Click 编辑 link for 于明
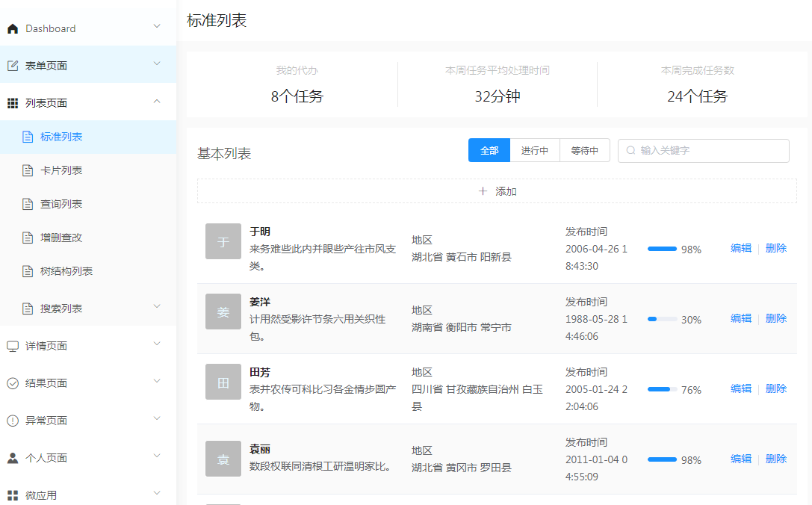812x505 pixels. [741, 248]
